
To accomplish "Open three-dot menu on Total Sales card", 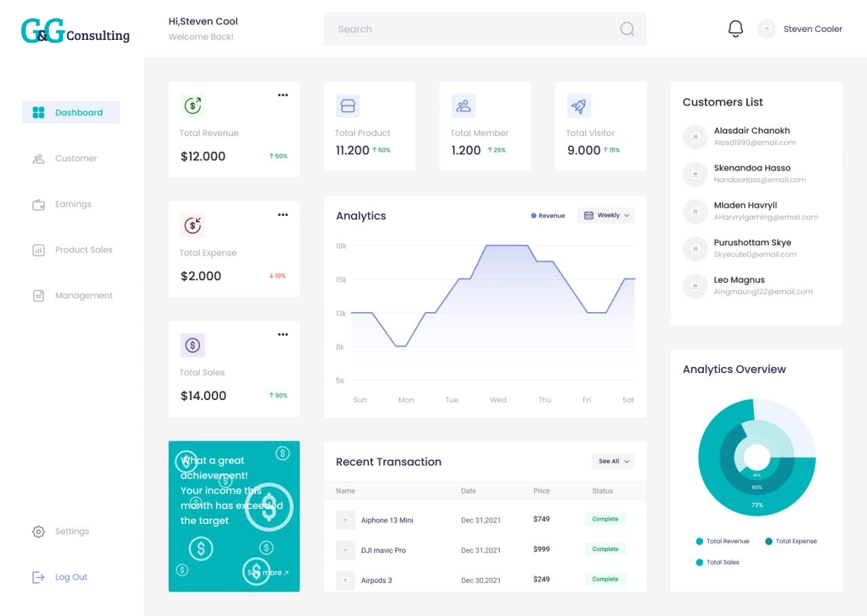I will coord(283,334).
